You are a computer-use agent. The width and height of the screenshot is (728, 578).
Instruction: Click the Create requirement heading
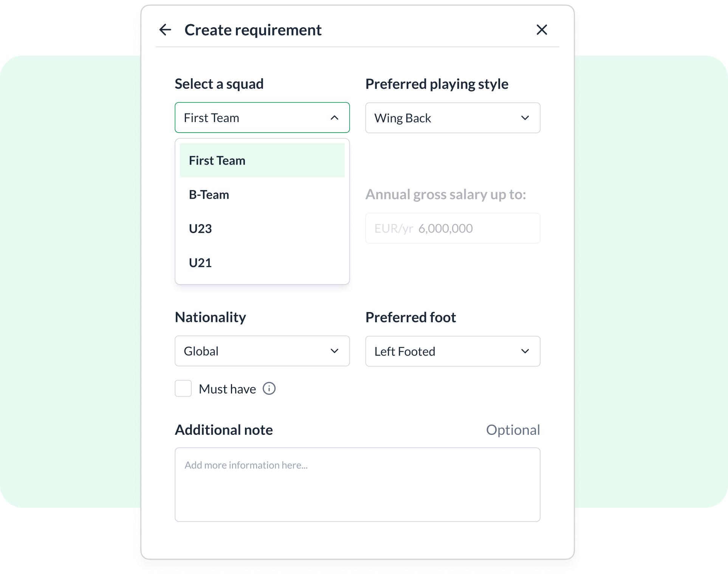click(253, 30)
